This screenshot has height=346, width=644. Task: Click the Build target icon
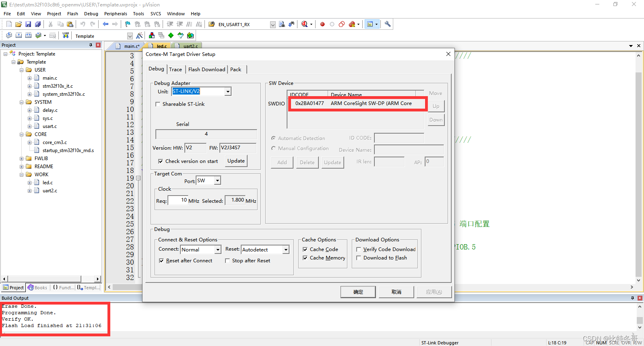coord(19,35)
